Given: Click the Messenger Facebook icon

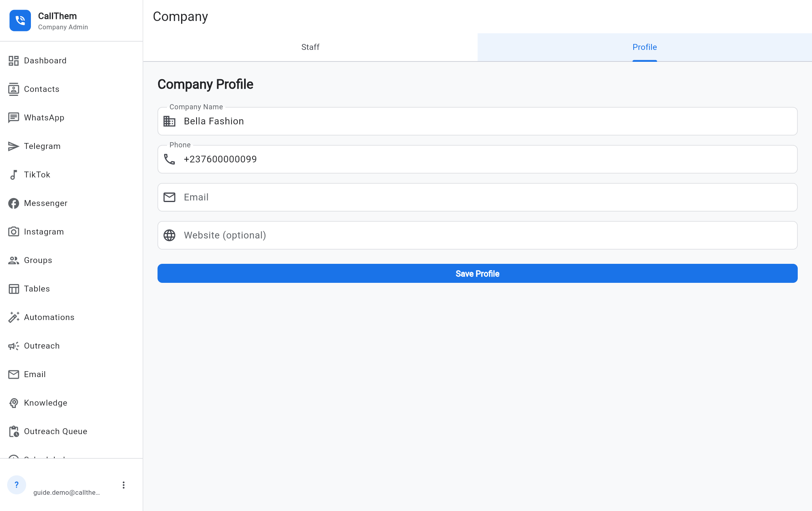Looking at the screenshot, I should (13, 203).
